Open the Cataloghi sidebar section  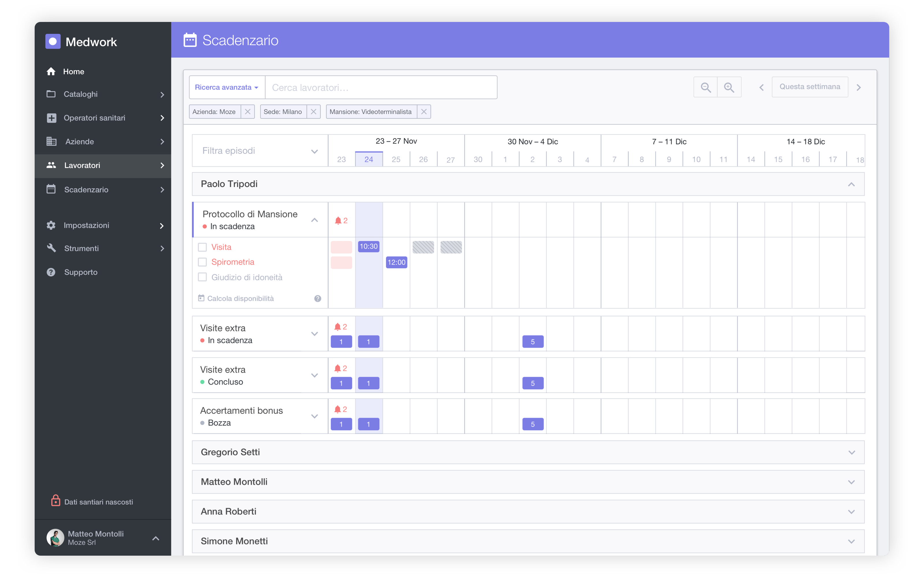coord(103,94)
